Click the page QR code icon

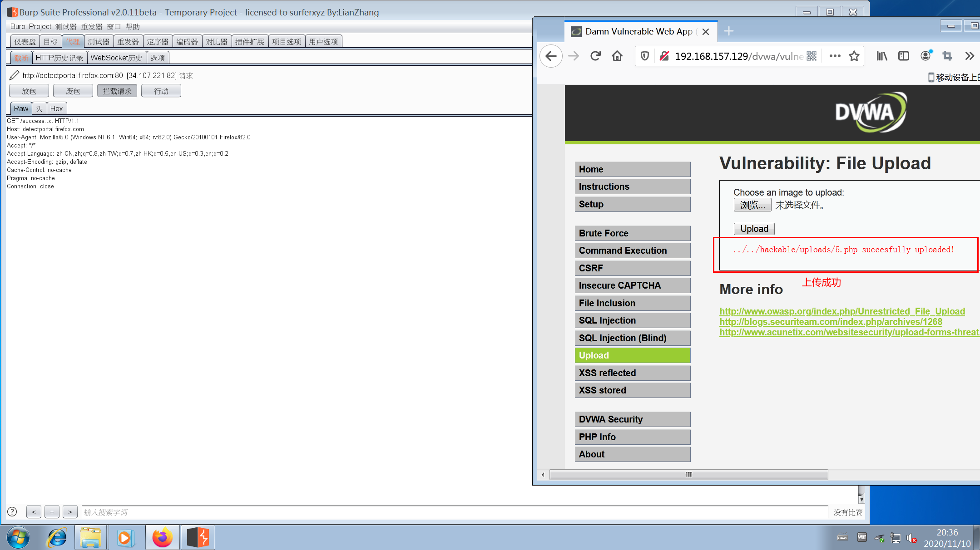coord(812,56)
